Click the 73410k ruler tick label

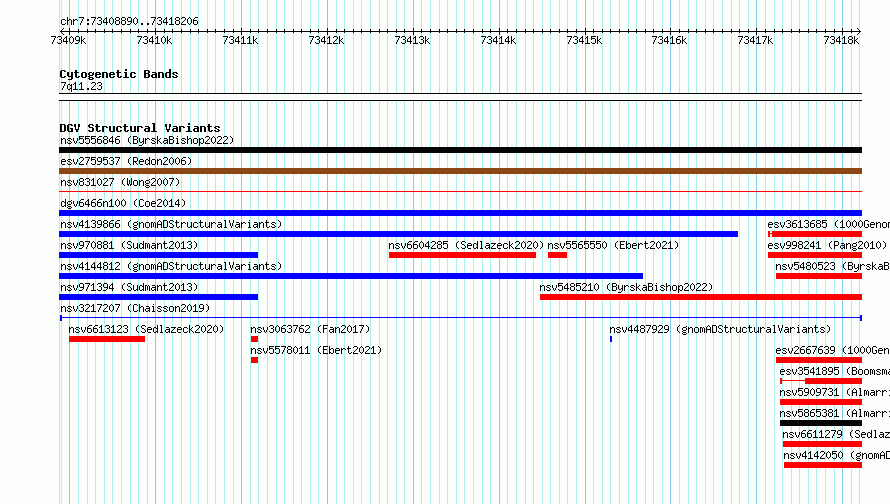click(x=154, y=40)
